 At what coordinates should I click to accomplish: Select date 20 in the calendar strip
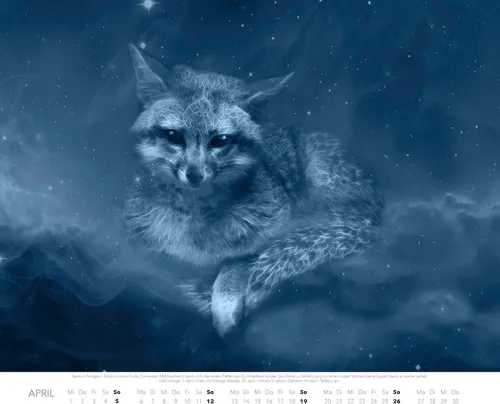click(328, 401)
